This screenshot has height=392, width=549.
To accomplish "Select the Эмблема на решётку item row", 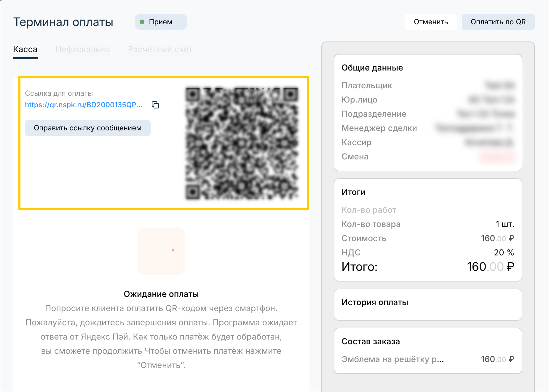I will (x=428, y=359).
